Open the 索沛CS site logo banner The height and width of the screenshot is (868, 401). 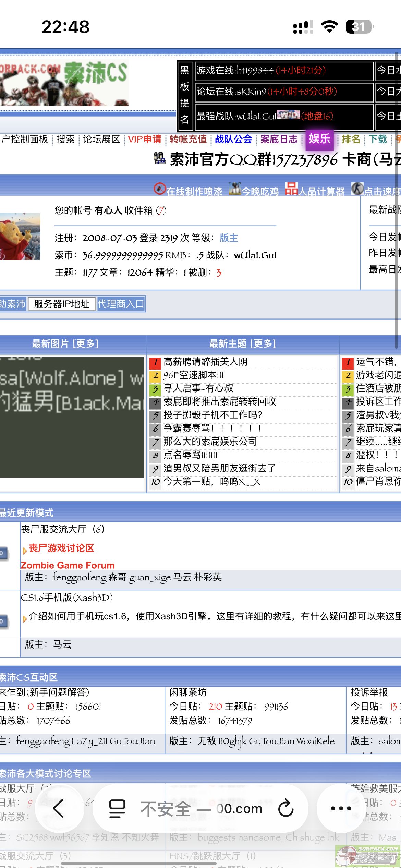click(64, 83)
